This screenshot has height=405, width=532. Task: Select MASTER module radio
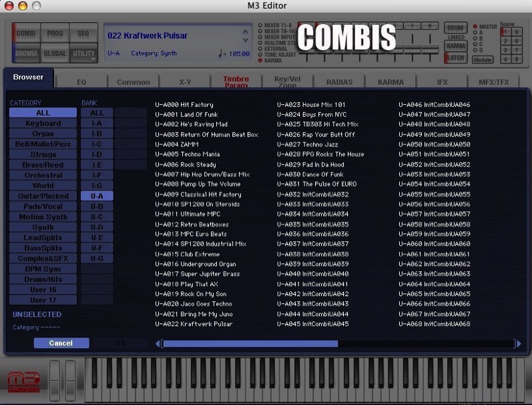pos(475,26)
